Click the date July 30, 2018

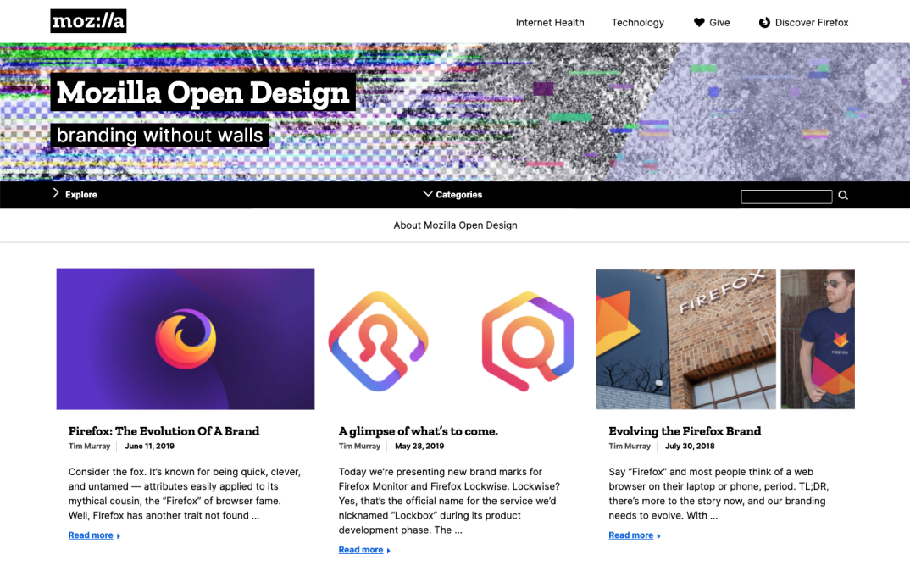(690, 447)
